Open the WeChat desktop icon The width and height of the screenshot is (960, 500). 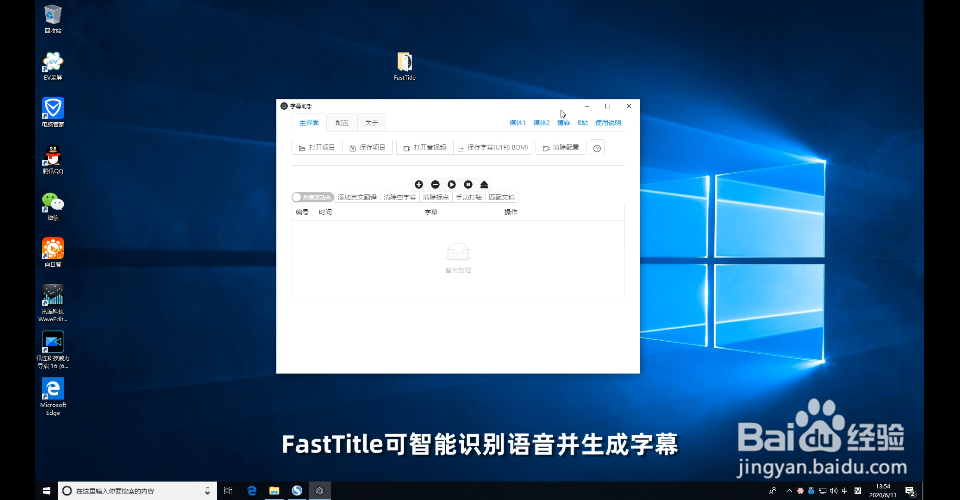point(53,206)
